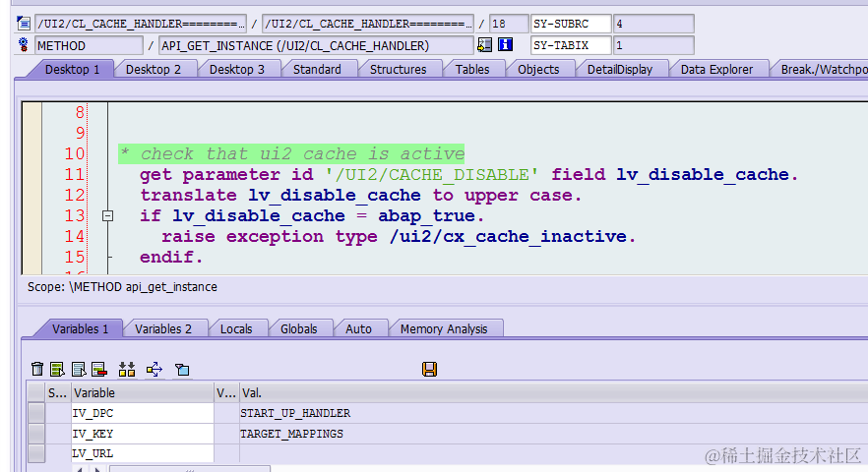Click the gear icon next to METHOD field

24,45
